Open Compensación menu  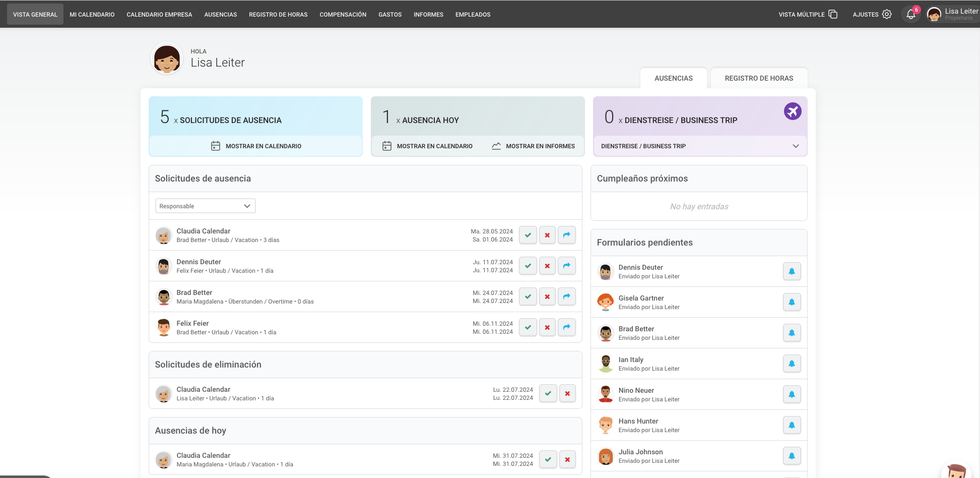pos(343,14)
